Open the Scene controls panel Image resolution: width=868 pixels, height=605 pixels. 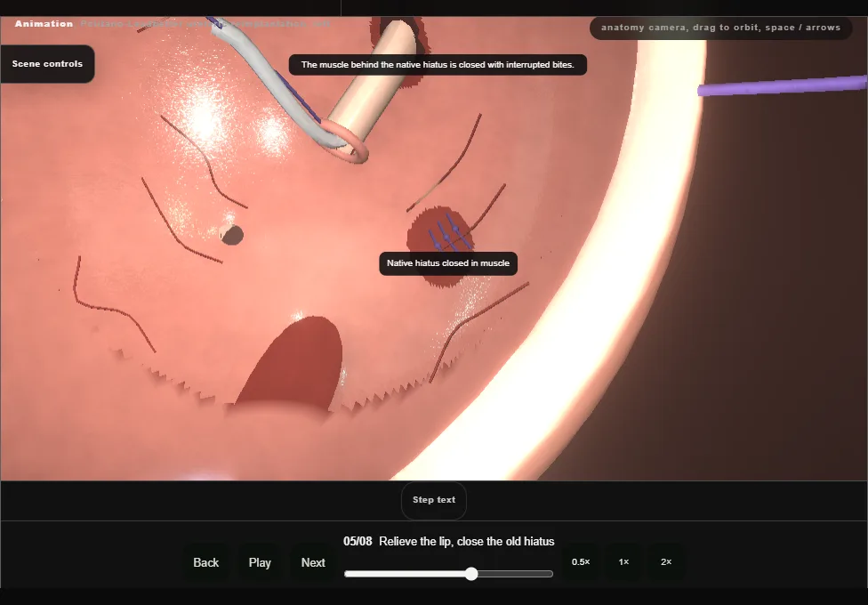pyautogui.click(x=47, y=64)
